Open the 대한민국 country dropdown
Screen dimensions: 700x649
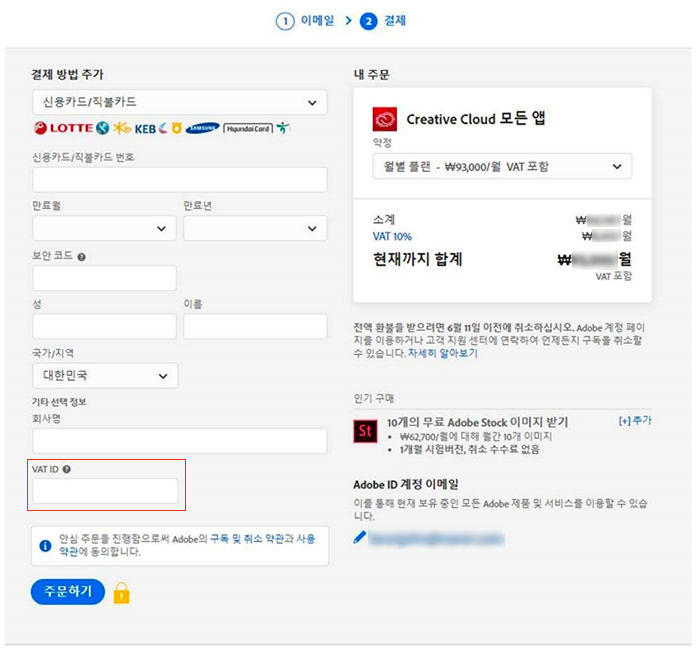click(105, 375)
